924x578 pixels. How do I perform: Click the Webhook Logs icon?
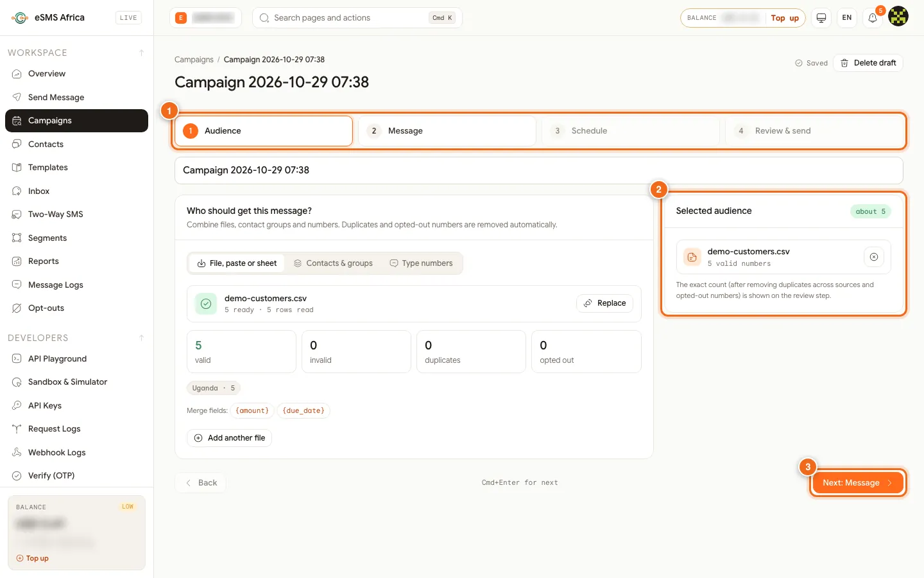click(17, 452)
